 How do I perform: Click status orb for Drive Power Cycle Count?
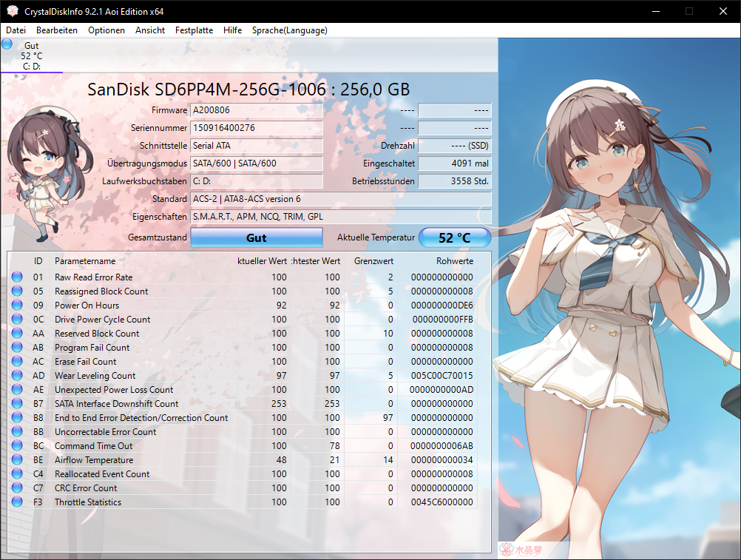(17, 320)
